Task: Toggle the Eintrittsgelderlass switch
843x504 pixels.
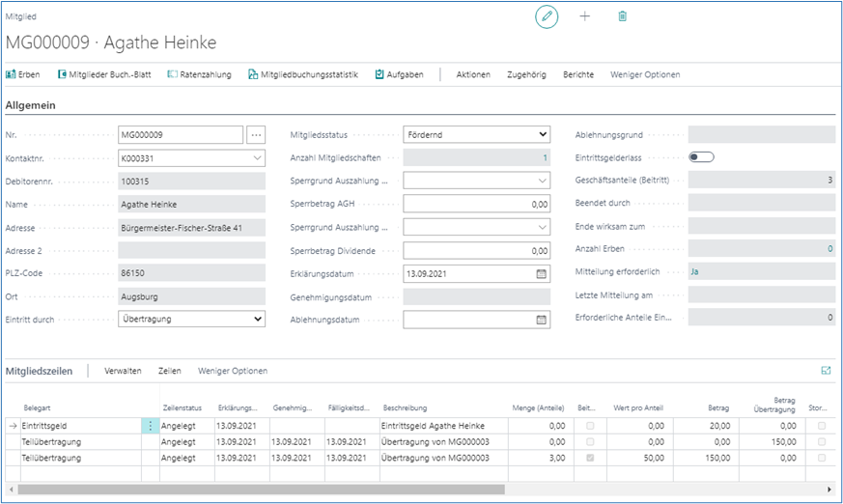Action: [x=700, y=156]
